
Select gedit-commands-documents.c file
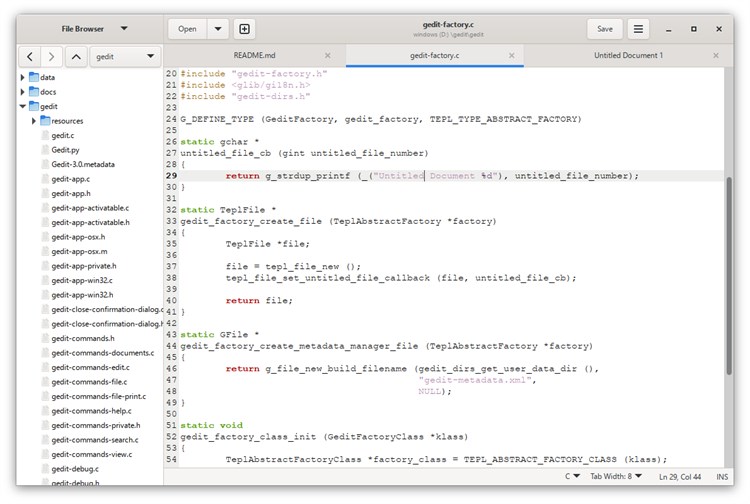(103, 353)
